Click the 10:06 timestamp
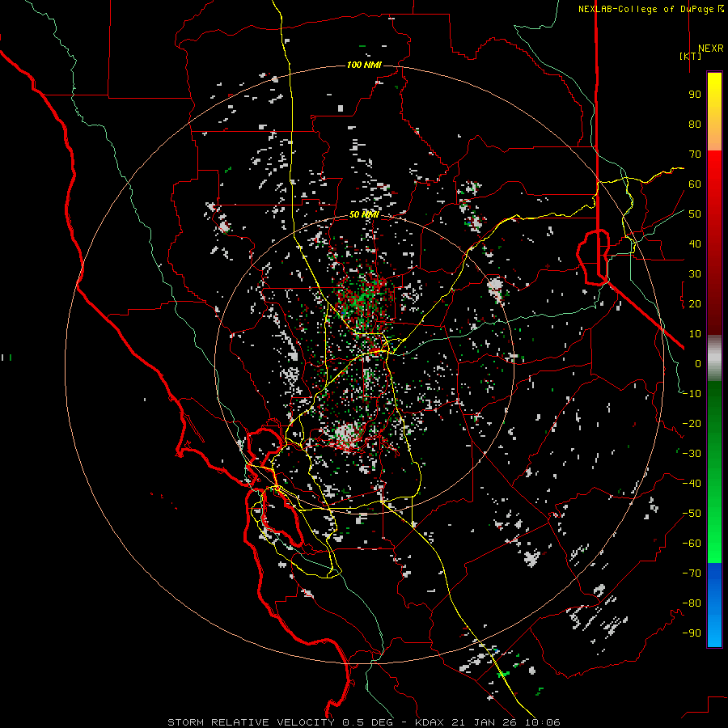728x728 pixels. (x=543, y=722)
